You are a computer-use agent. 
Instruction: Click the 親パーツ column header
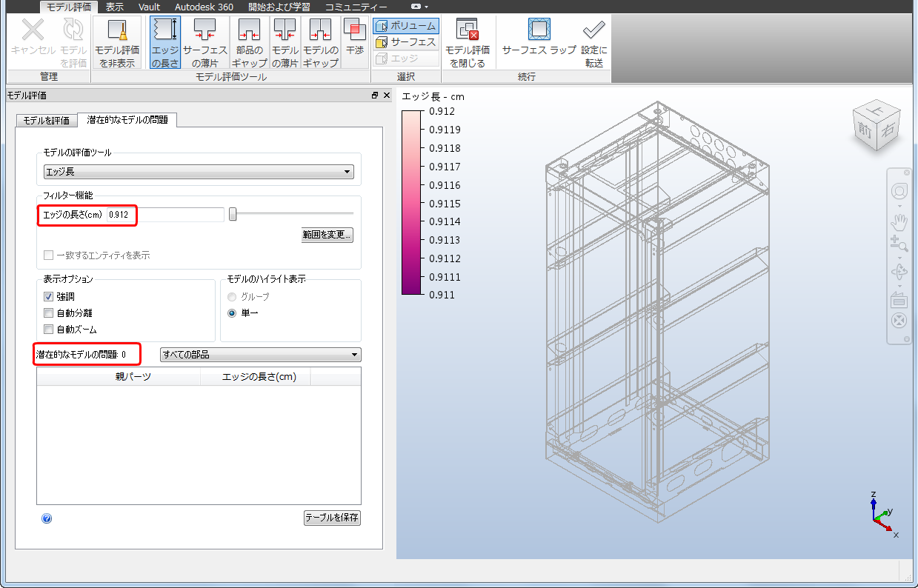click(x=119, y=376)
